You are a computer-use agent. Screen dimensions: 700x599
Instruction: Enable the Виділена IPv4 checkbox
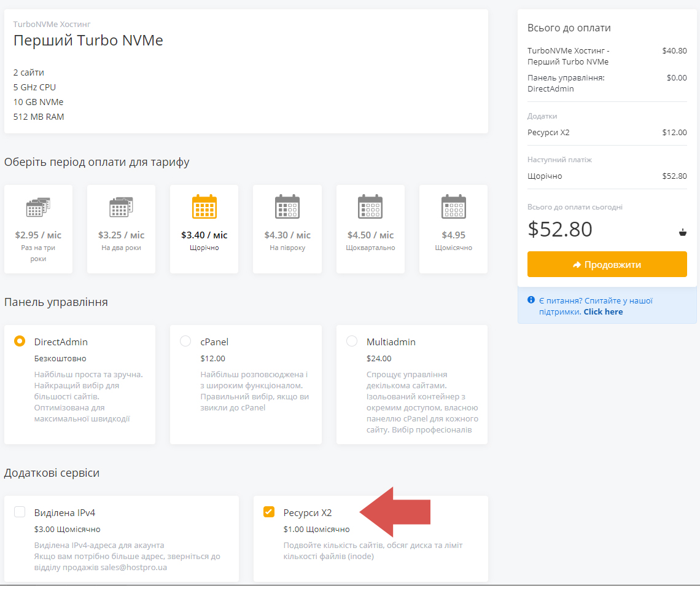[20, 512]
